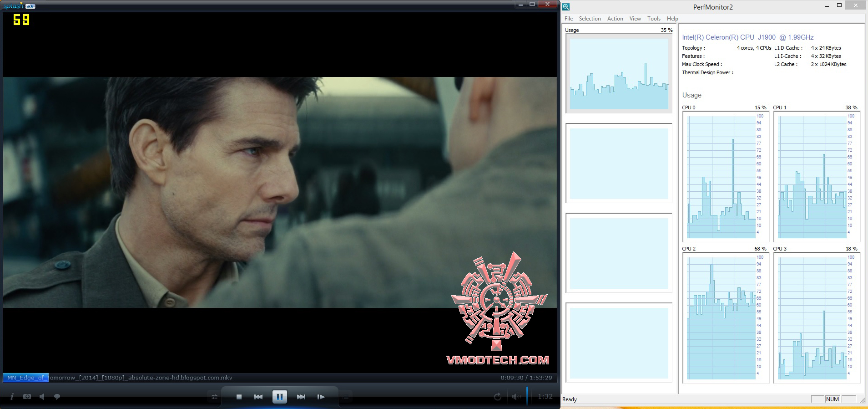
Task: Click the NUM indicator in the status bar
Action: click(833, 399)
